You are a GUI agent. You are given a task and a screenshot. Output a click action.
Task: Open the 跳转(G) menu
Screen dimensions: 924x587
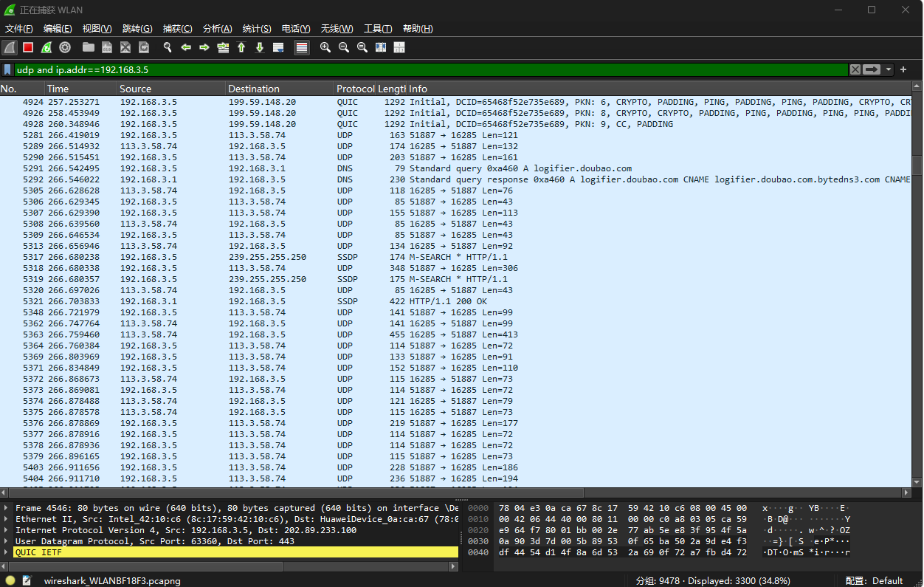click(x=137, y=29)
